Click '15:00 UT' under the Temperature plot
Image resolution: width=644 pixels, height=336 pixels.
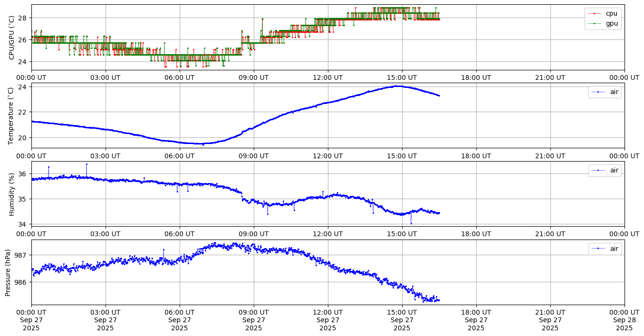402,155
